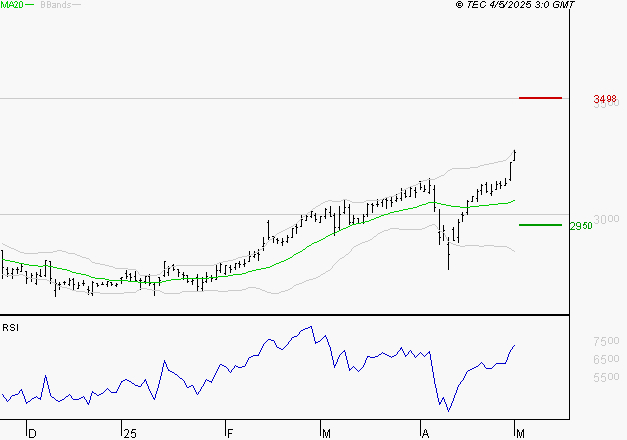The height and width of the screenshot is (440, 627).
Task: Click the TEC copyright timestamp text
Action: (x=515, y=5)
